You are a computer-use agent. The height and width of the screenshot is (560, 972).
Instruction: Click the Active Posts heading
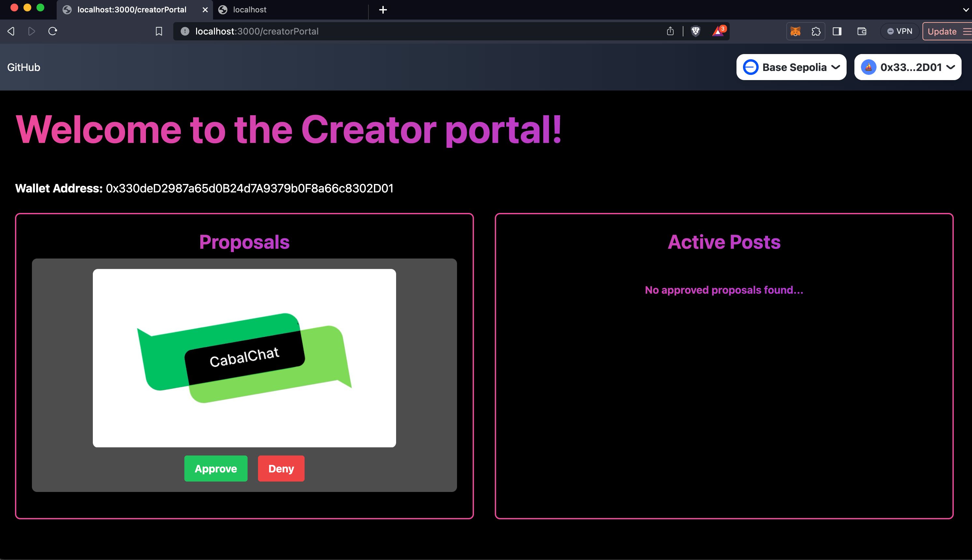[724, 242]
